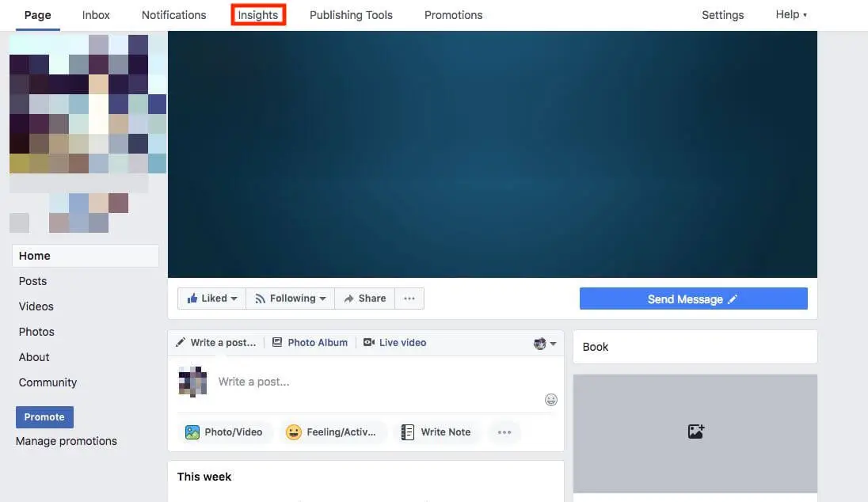868x502 pixels.
Task: Open Manage promotions link
Action: pos(67,441)
